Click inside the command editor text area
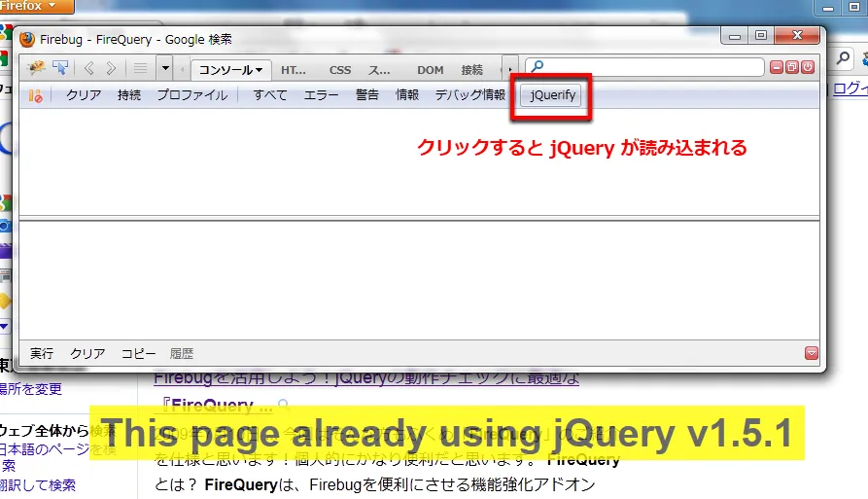 (x=419, y=281)
